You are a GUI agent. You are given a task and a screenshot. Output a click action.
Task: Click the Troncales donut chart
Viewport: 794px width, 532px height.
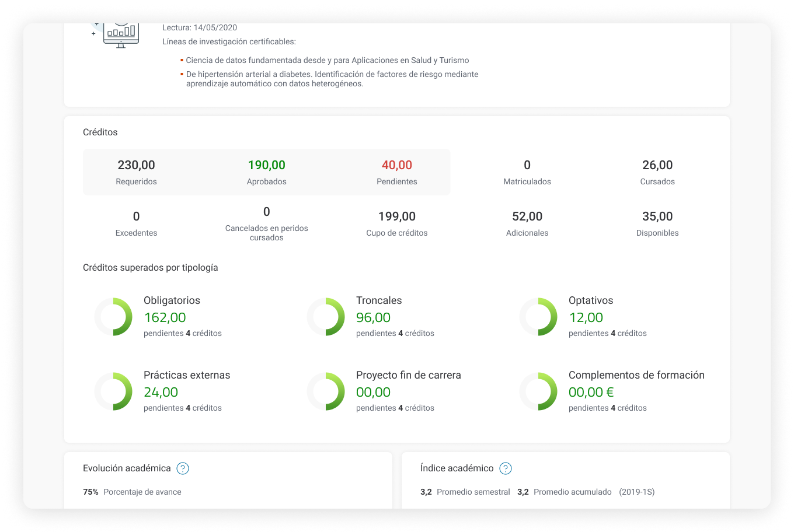tap(326, 317)
